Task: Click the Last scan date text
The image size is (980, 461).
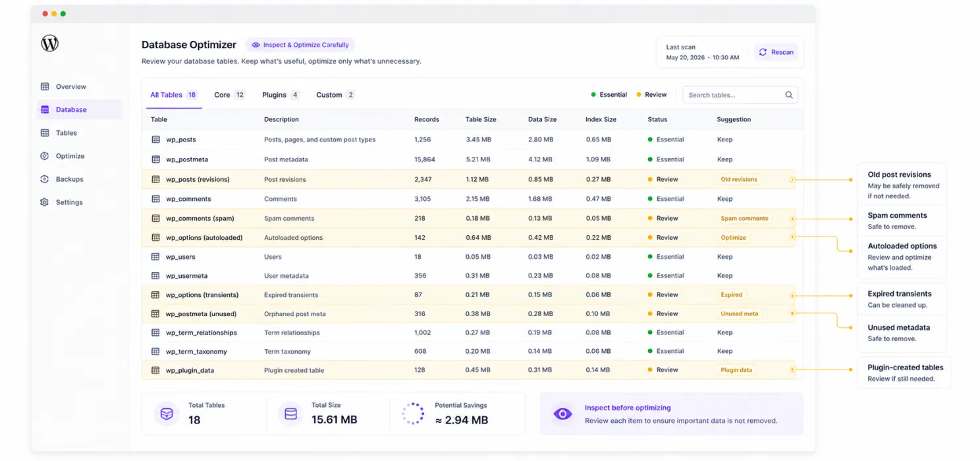Action: tap(702, 57)
